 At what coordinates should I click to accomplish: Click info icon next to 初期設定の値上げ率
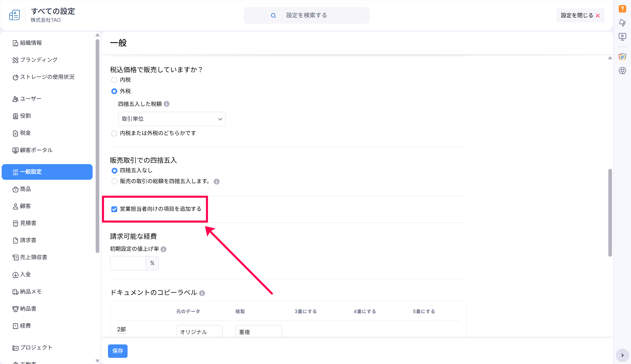164,249
